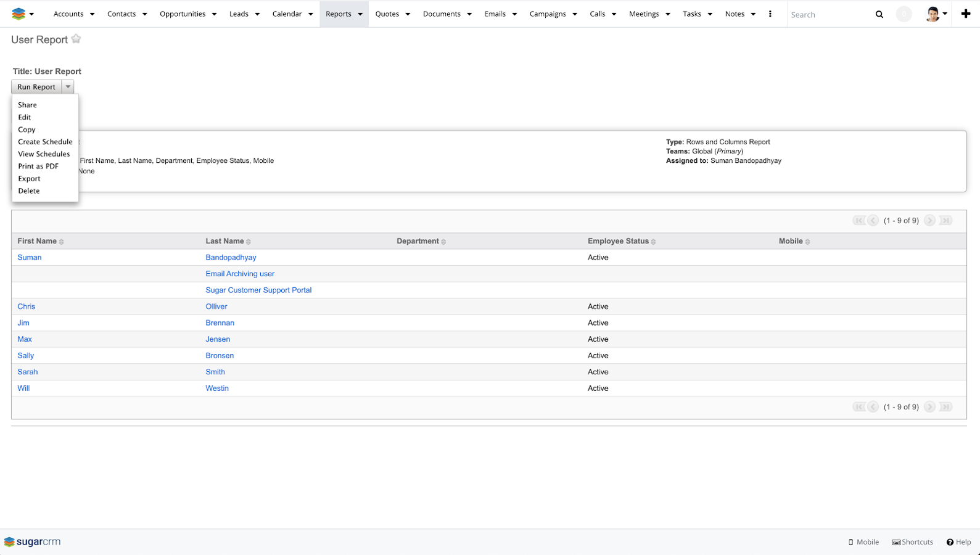Open the more modules three-dot menu
Image resolution: width=980 pixels, height=555 pixels.
770,14
